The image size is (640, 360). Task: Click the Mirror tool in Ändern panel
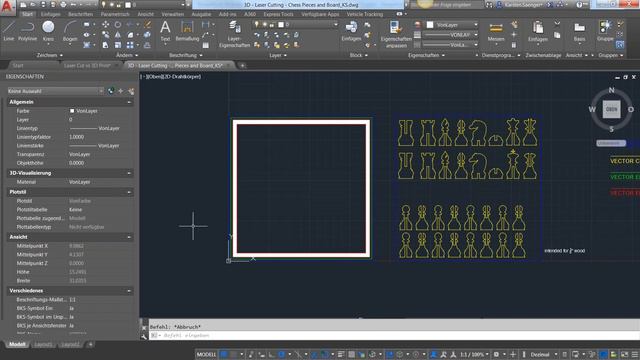[x=118, y=35]
